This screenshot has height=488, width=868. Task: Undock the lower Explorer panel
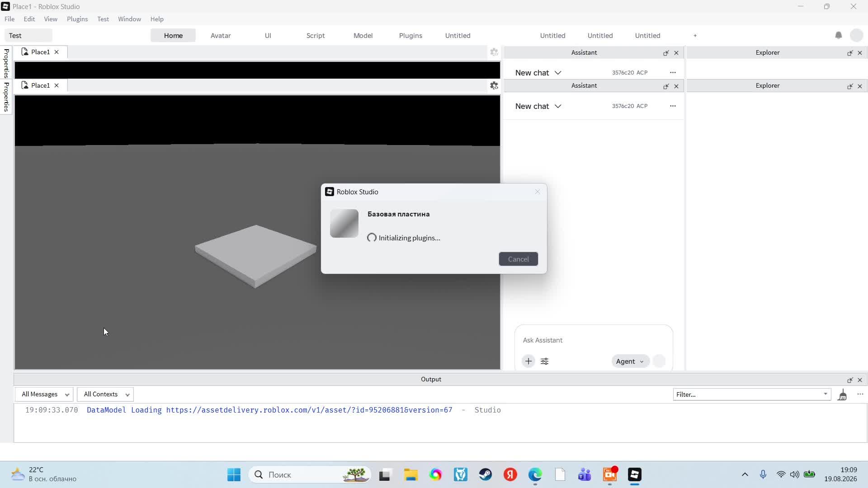[850, 86]
